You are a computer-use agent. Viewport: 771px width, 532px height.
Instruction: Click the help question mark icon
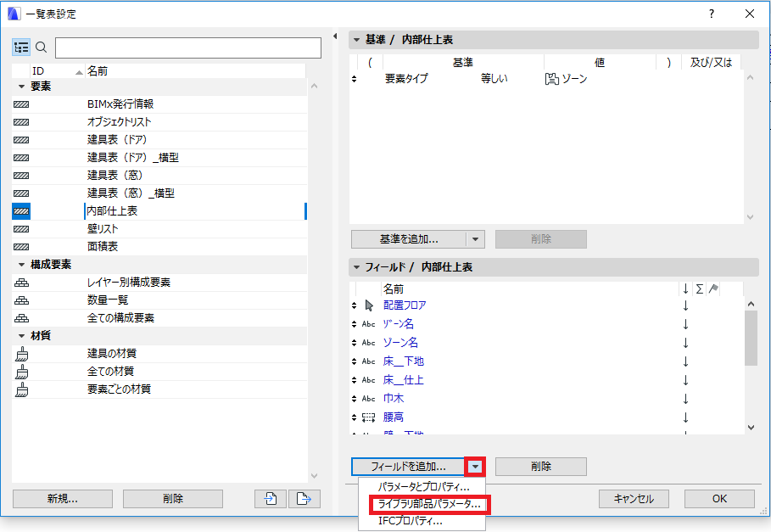(x=712, y=14)
